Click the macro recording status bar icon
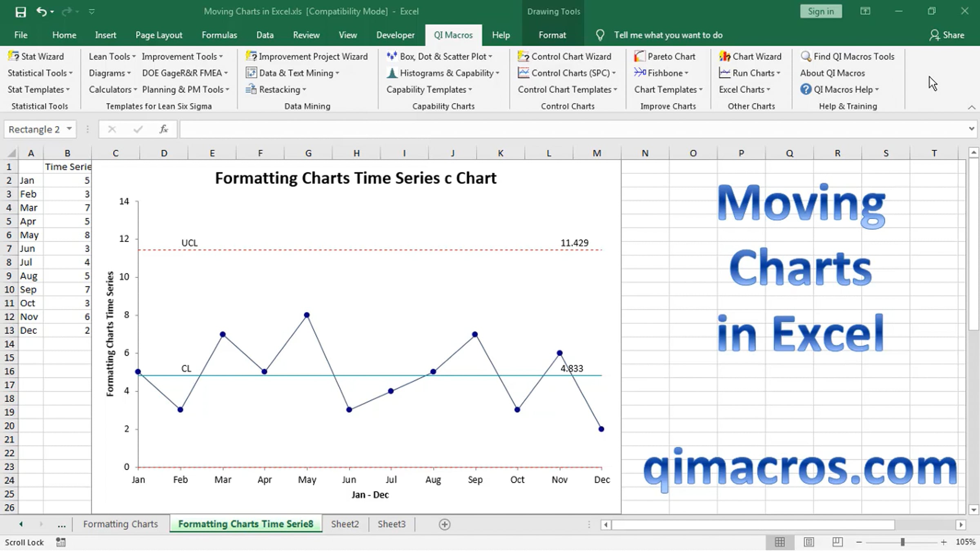Screen dimensions: 980x551 click(61, 542)
